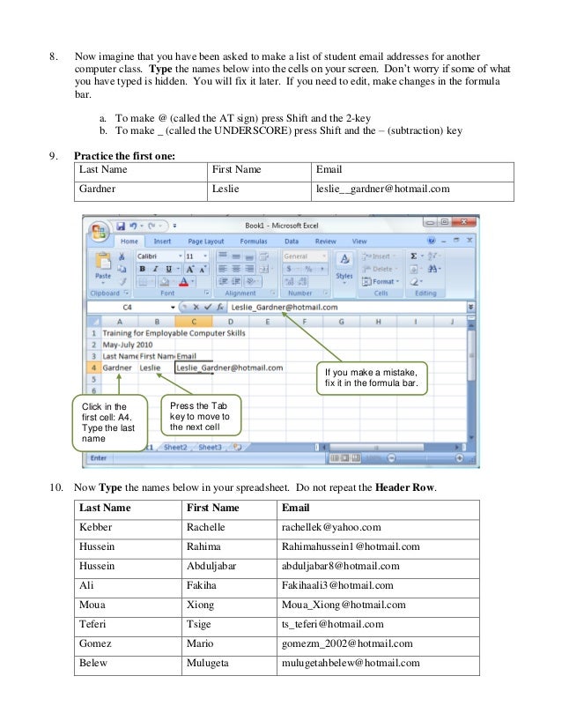Open the Insert cells dropdown
This screenshot has width=562, height=728.
point(379,256)
